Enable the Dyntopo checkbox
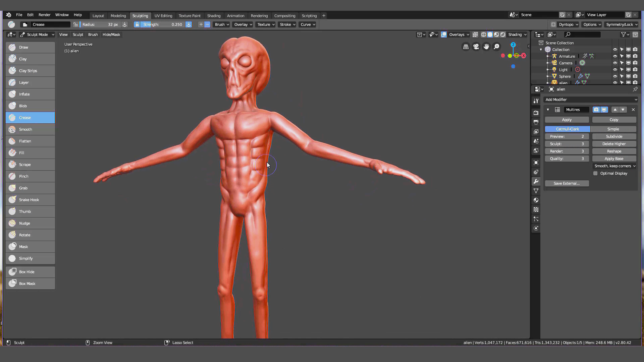644x362 pixels. [x=553, y=24]
